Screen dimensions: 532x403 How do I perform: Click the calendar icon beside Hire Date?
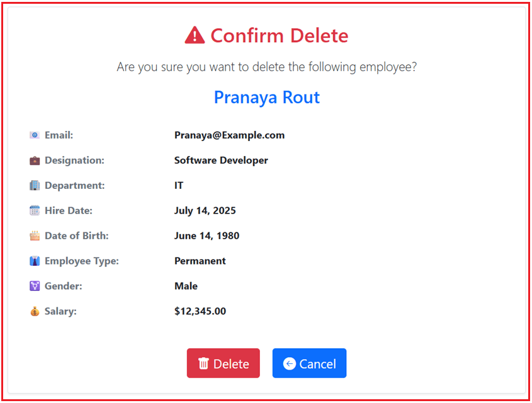coord(35,211)
